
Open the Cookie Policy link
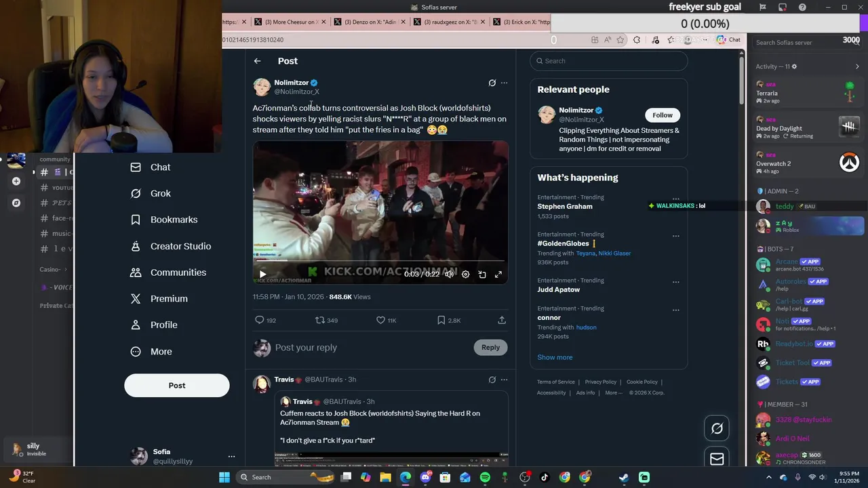642,382
